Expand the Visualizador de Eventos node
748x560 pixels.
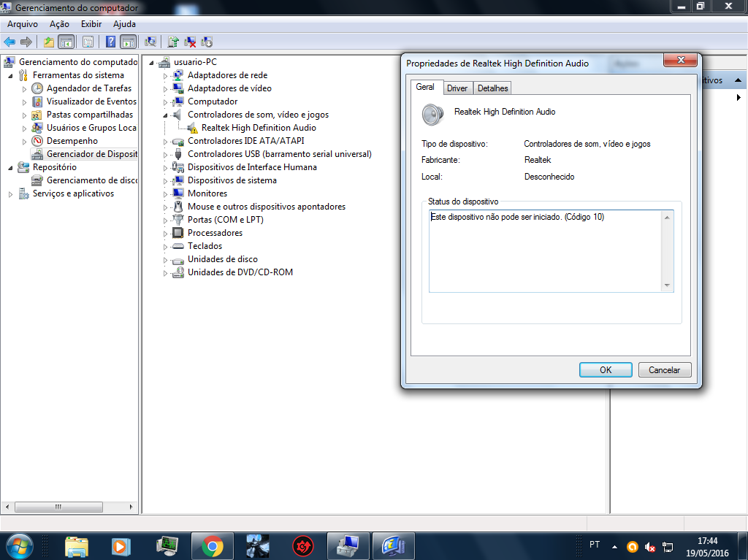(25, 101)
